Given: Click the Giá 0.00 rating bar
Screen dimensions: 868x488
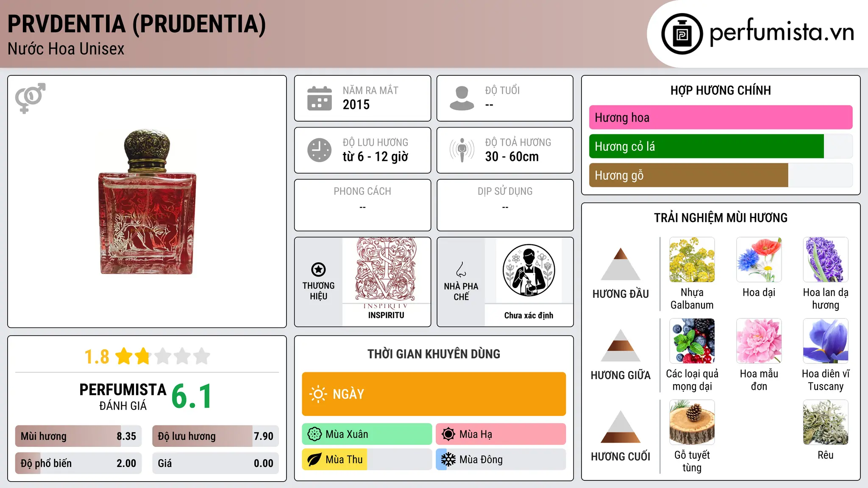Looking at the screenshot, I should point(215,463).
